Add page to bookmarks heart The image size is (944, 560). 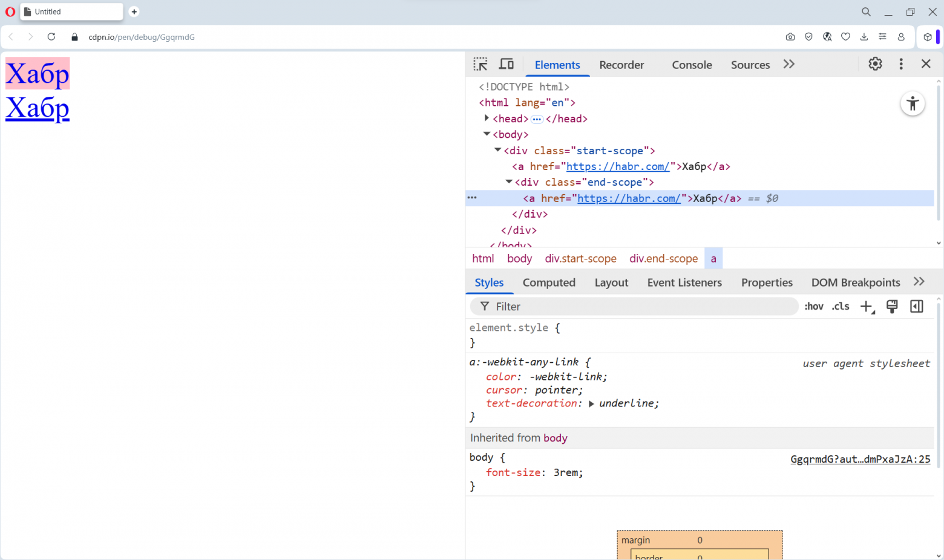(x=846, y=37)
